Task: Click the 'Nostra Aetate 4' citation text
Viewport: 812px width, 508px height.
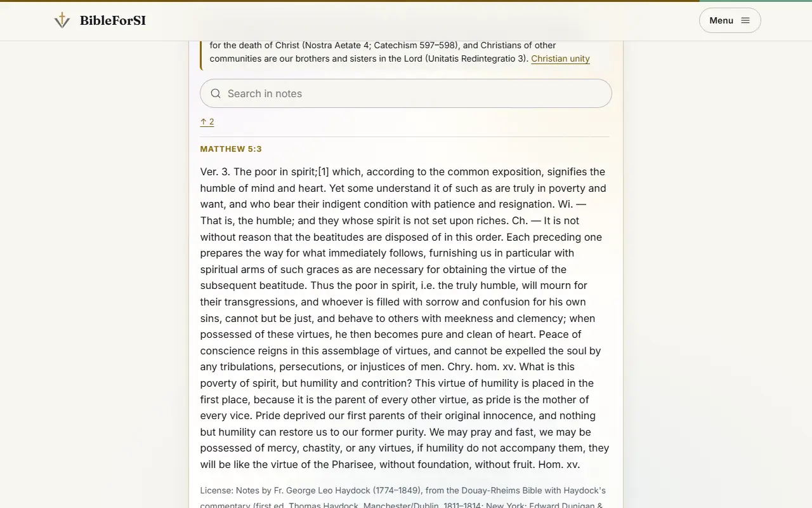Action: 336,45
